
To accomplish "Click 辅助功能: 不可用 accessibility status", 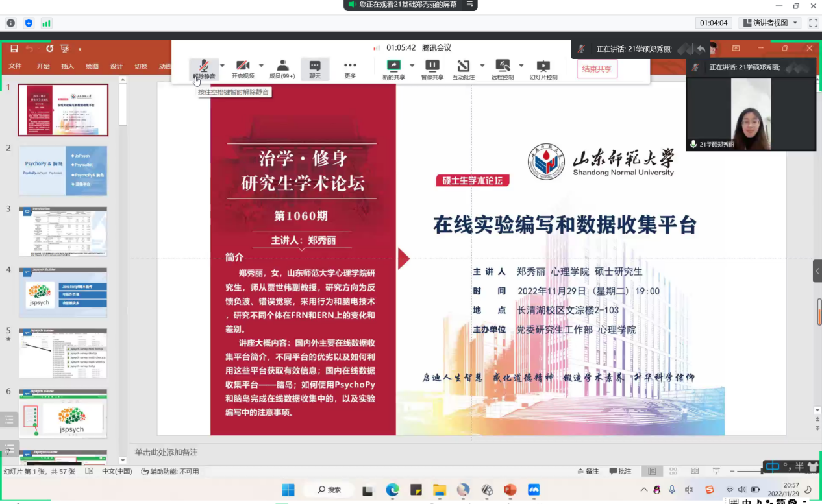I will point(170,472).
